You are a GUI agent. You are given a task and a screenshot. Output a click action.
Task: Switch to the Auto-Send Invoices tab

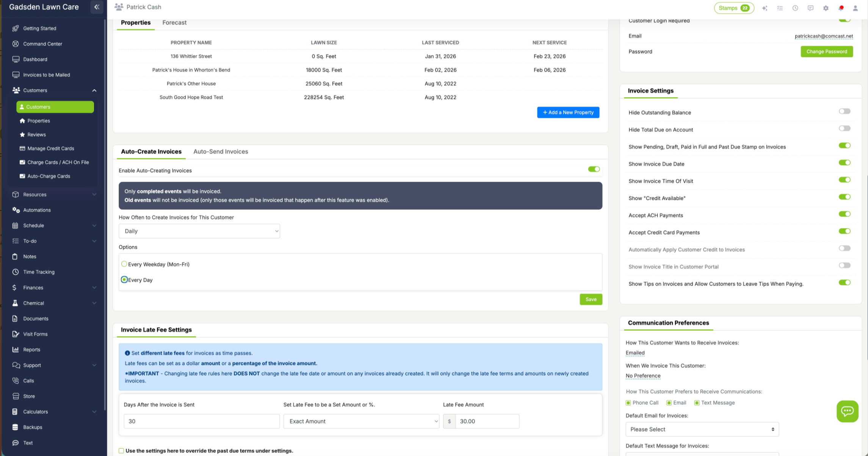tap(221, 151)
